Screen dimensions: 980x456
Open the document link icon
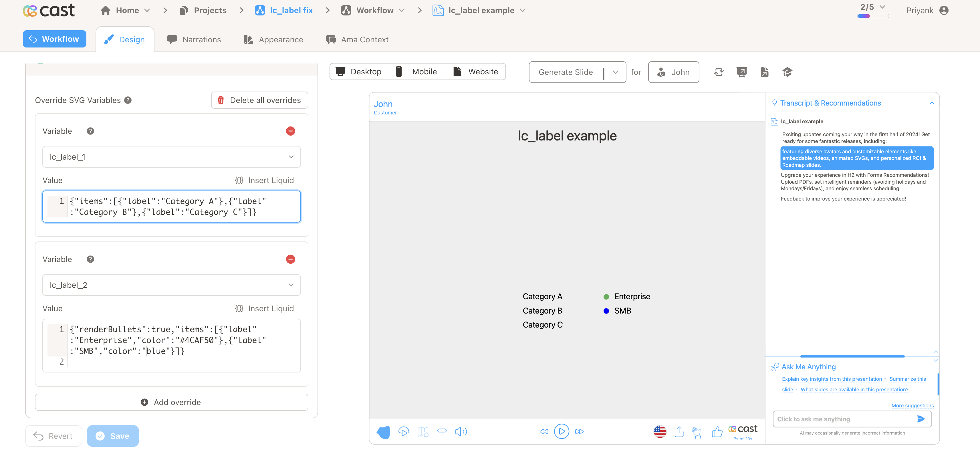tap(764, 72)
